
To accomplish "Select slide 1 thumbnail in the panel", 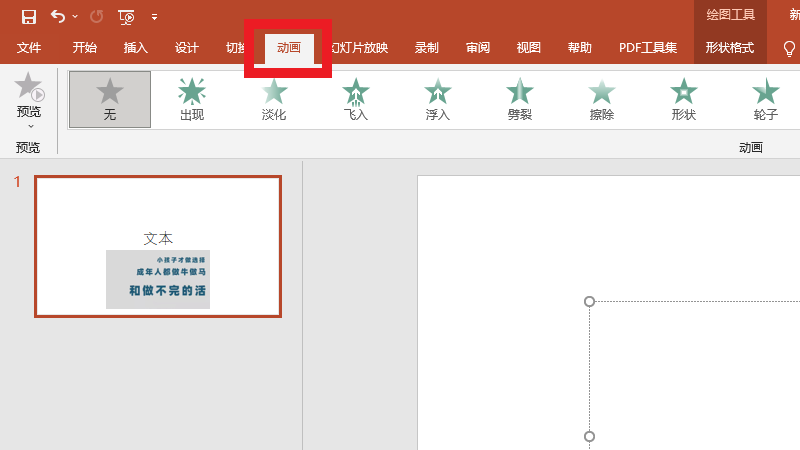I will coord(158,246).
